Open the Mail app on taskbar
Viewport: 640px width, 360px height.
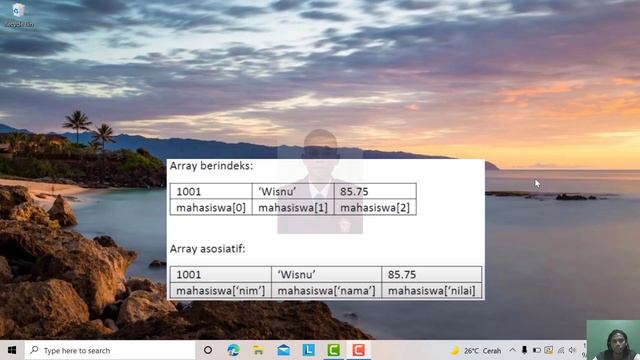pos(283,350)
